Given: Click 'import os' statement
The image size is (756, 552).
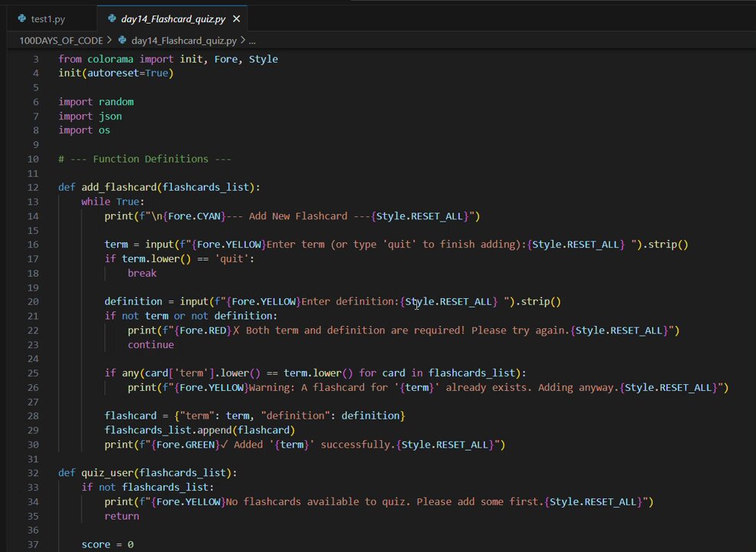Looking at the screenshot, I should click(x=84, y=130).
